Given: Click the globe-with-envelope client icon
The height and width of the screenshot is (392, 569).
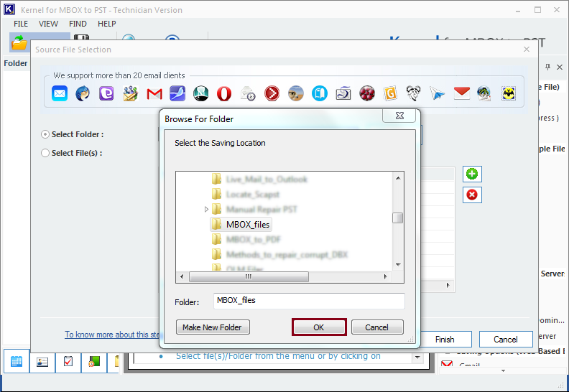Looking at the screenshot, I should [484, 93].
